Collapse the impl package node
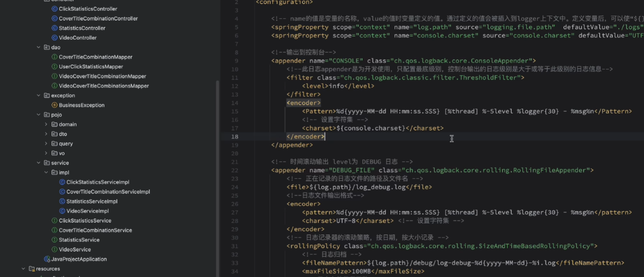644x277 pixels. tap(46, 172)
